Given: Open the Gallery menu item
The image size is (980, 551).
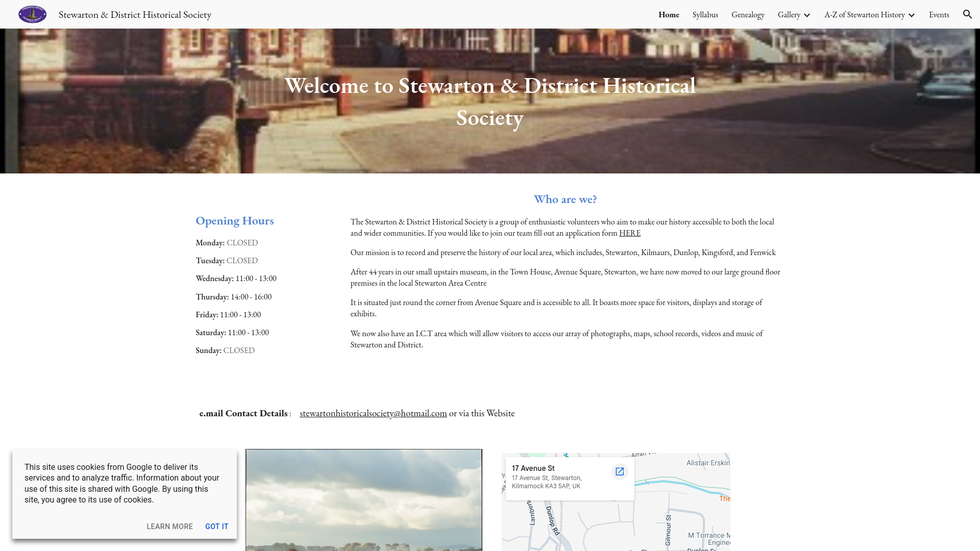Looking at the screenshot, I should click(789, 15).
